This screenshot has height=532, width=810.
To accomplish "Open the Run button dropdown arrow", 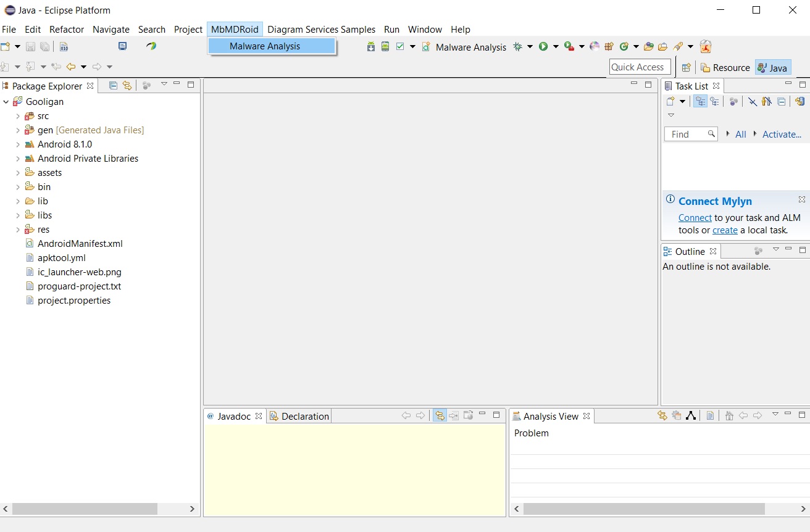I will pos(556,47).
